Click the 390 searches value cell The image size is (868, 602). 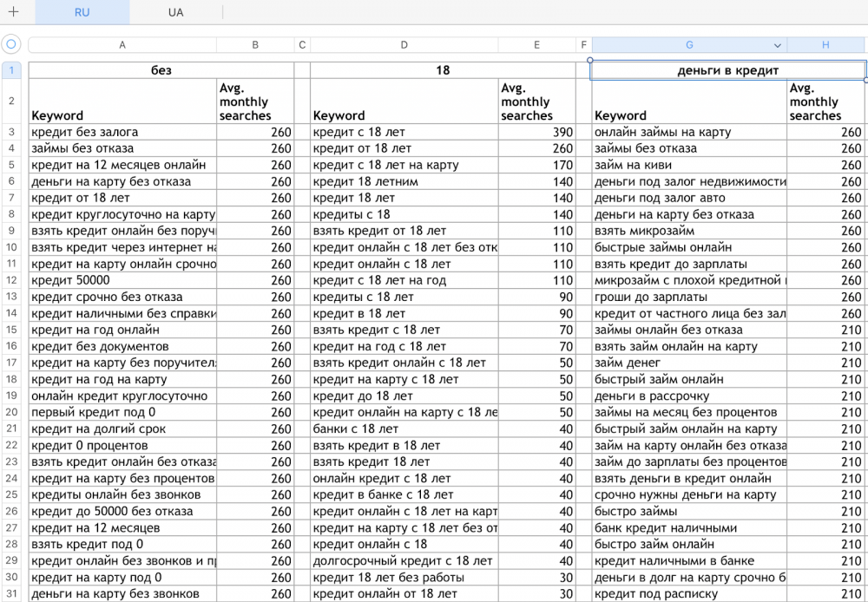tap(536, 132)
